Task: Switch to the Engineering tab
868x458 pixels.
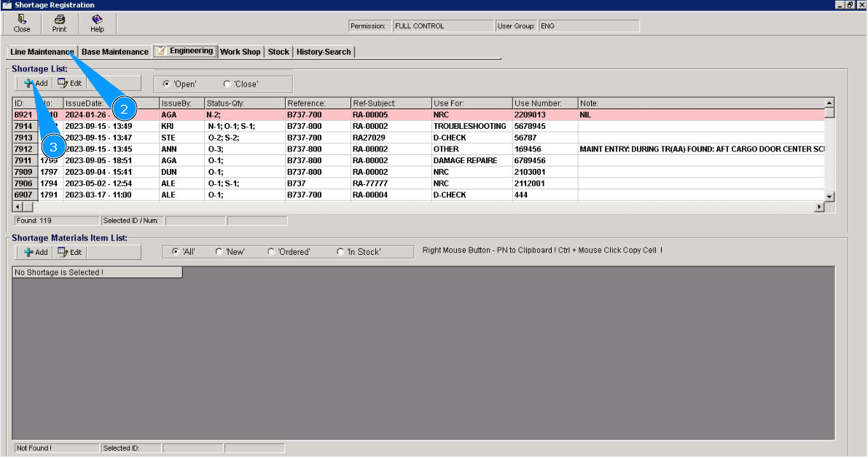Action: (185, 51)
